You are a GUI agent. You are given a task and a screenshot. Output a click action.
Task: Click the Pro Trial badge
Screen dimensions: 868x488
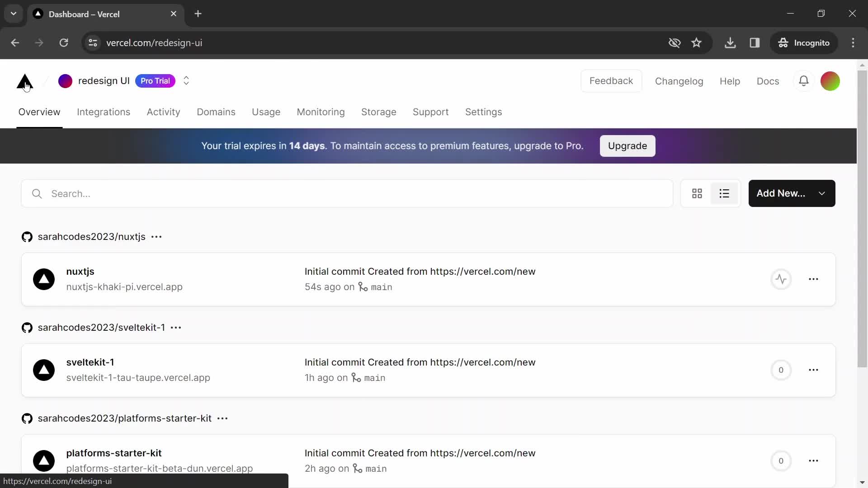(x=155, y=81)
